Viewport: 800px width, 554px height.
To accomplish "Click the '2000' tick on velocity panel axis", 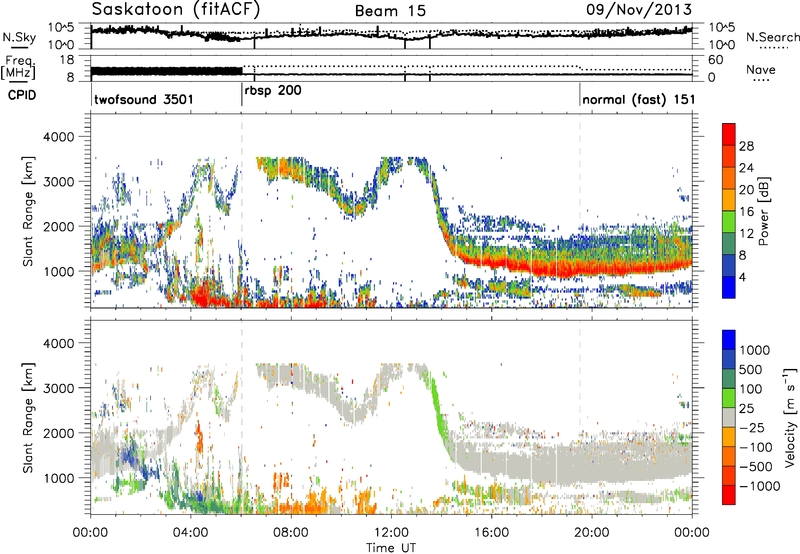I will click(x=58, y=433).
